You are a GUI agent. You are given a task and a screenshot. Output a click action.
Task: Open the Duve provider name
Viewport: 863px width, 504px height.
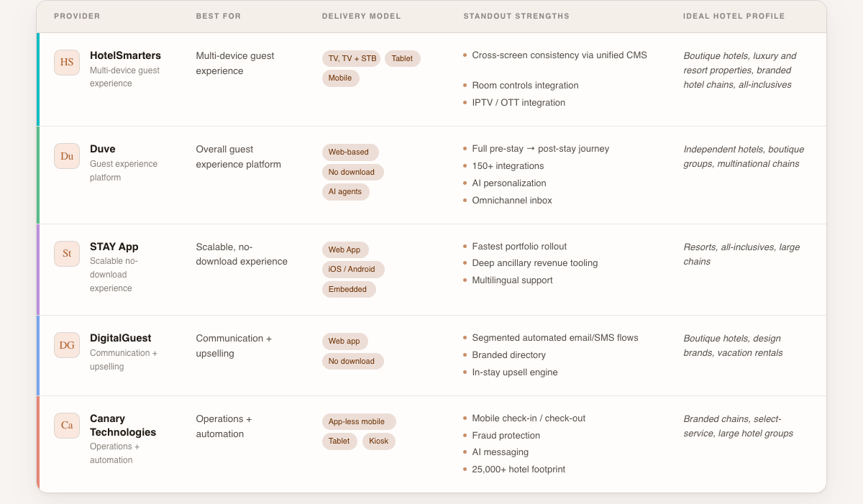click(103, 149)
